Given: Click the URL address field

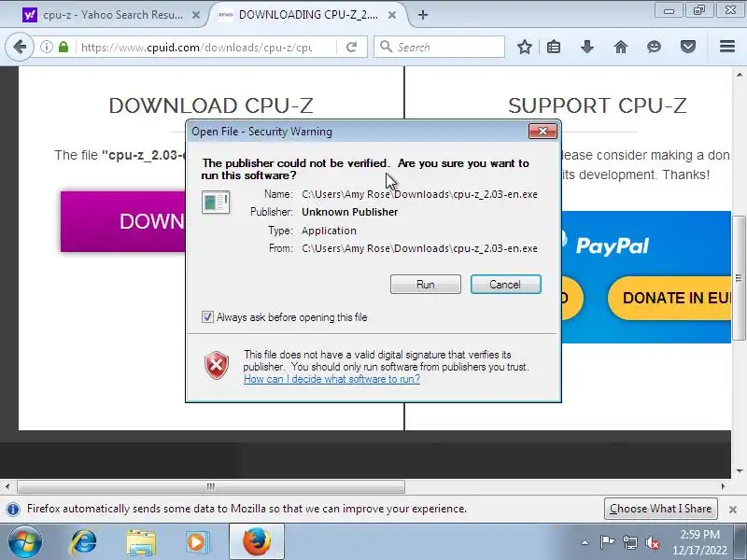Looking at the screenshot, I should click(x=197, y=48).
